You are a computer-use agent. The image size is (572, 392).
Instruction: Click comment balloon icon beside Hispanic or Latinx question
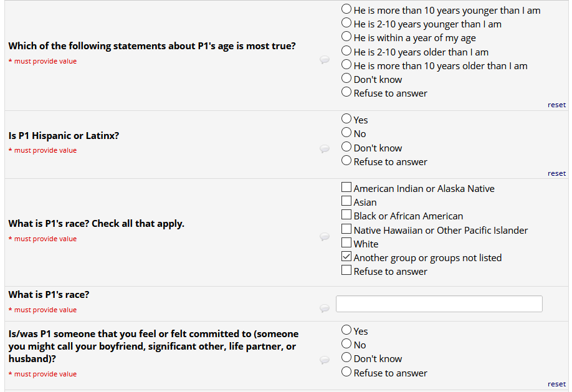[x=324, y=148]
